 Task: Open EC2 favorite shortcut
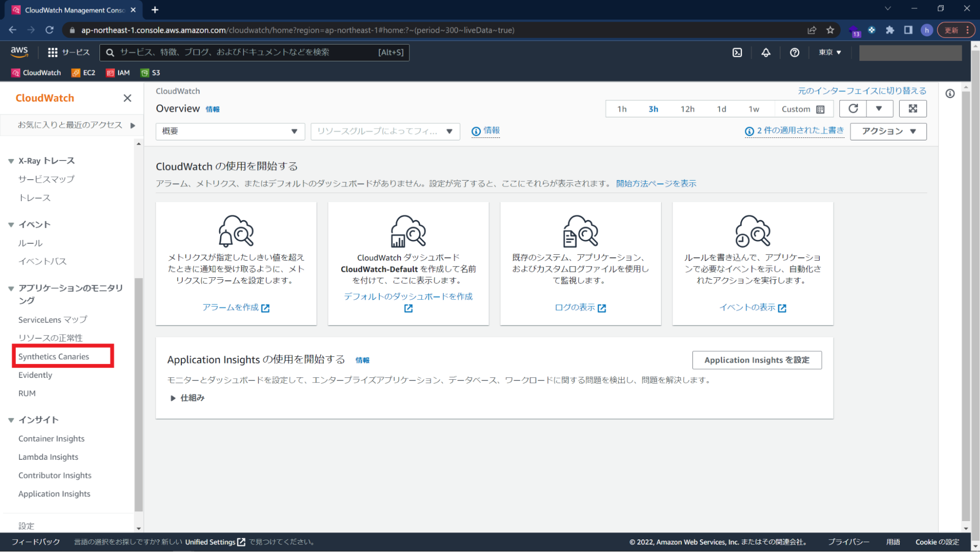click(83, 73)
